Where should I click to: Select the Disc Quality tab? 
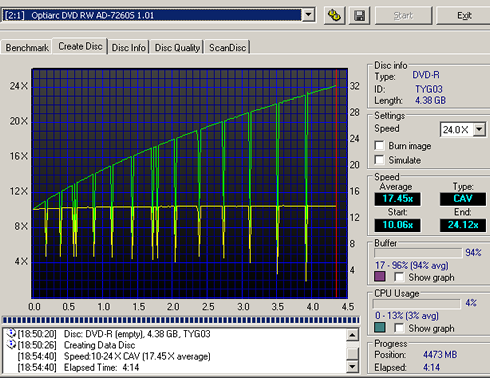coord(177,48)
